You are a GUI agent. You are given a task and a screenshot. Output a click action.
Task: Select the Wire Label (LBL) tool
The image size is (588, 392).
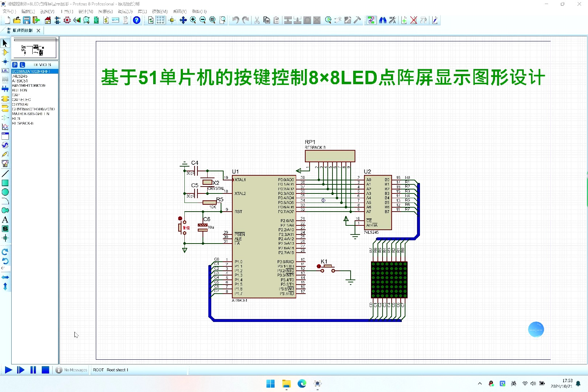pos(5,71)
